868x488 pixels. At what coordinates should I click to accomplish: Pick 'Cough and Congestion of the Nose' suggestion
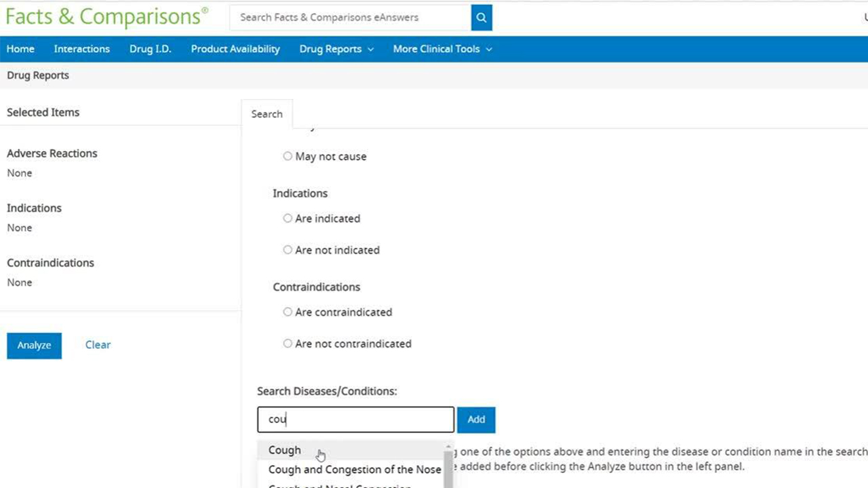pyautogui.click(x=351, y=470)
